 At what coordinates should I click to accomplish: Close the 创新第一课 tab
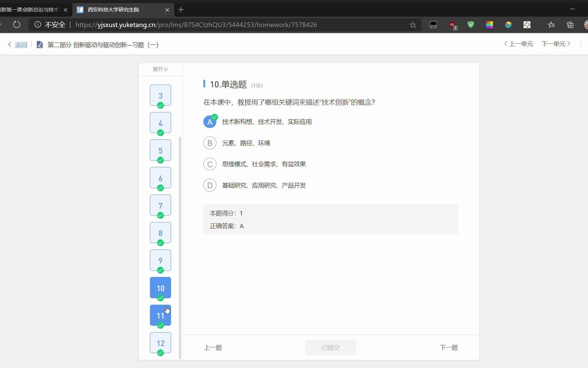click(x=65, y=10)
